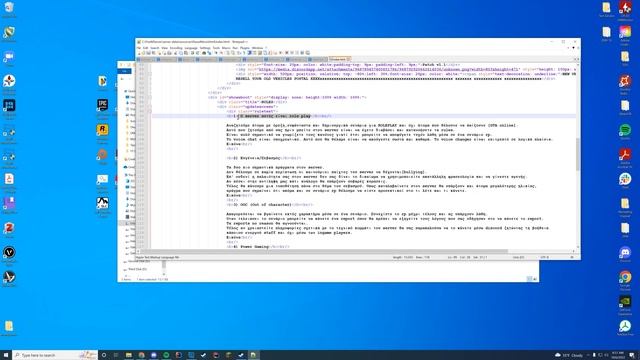The width and height of the screenshot is (640, 360).
Task: Select the Slack desktop shortcut
Action: [625, 181]
